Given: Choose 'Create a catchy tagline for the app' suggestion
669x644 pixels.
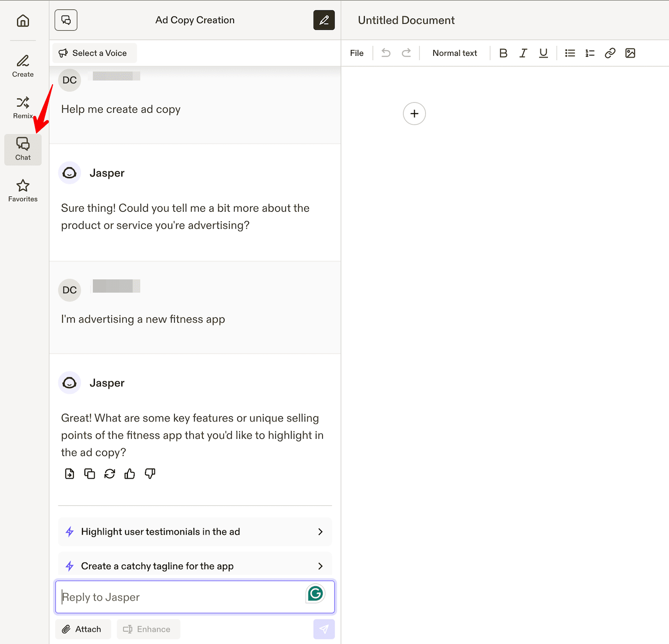Looking at the screenshot, I should (x=195, y=564).
